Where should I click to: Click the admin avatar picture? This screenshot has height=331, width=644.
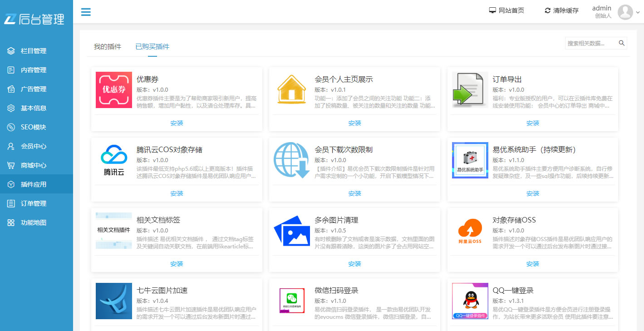pos(625,12)
